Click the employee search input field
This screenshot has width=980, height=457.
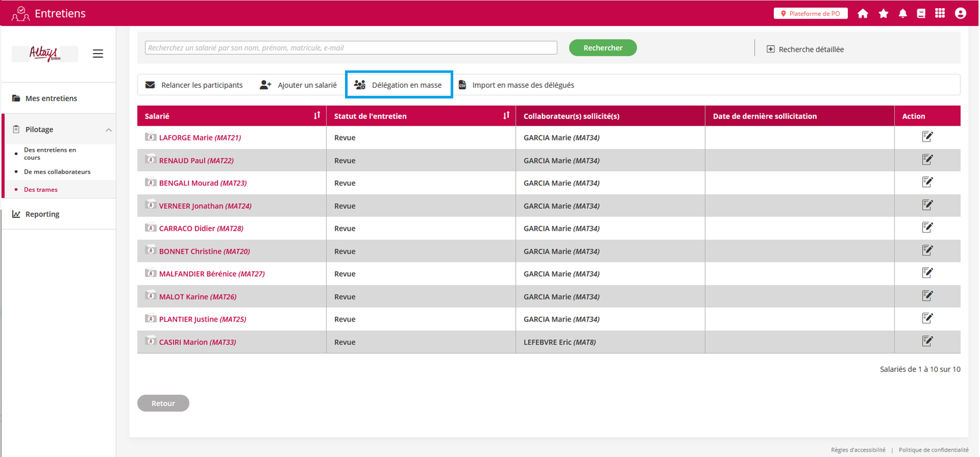350,48
